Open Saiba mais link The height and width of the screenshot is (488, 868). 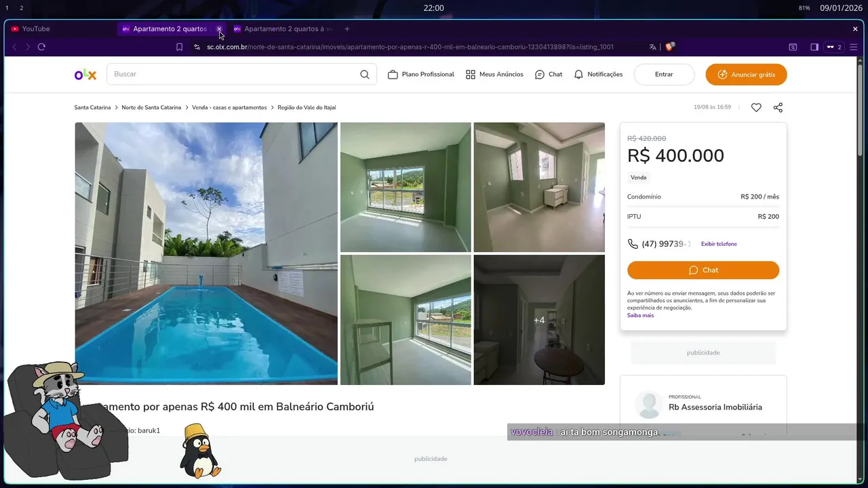[640, 315]
